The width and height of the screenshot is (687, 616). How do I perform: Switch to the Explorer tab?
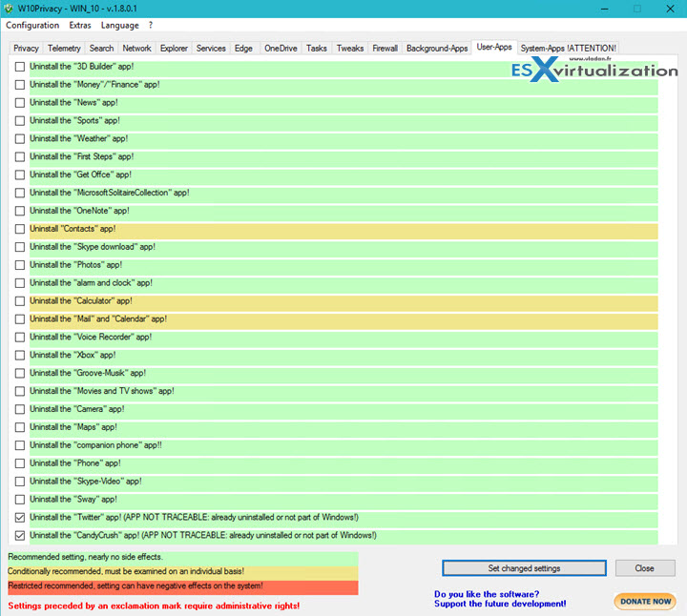174,49
